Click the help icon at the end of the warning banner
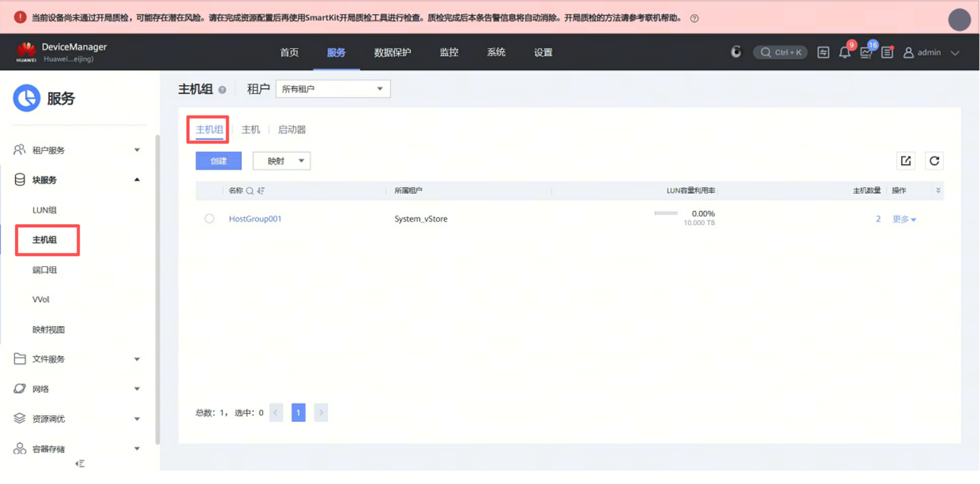Screen dimensions: 980x484 (694, 18)
